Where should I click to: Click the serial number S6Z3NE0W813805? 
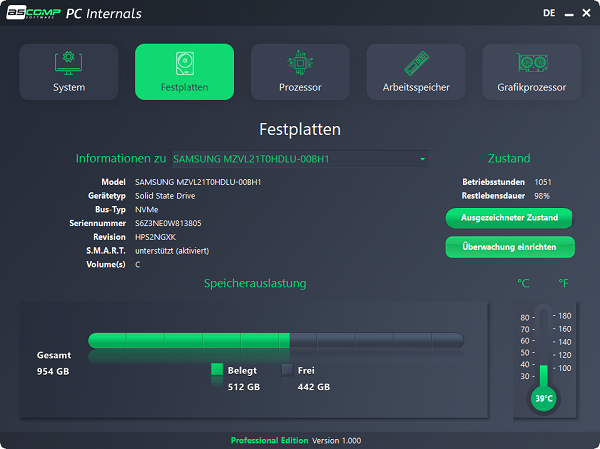[168, 224]
